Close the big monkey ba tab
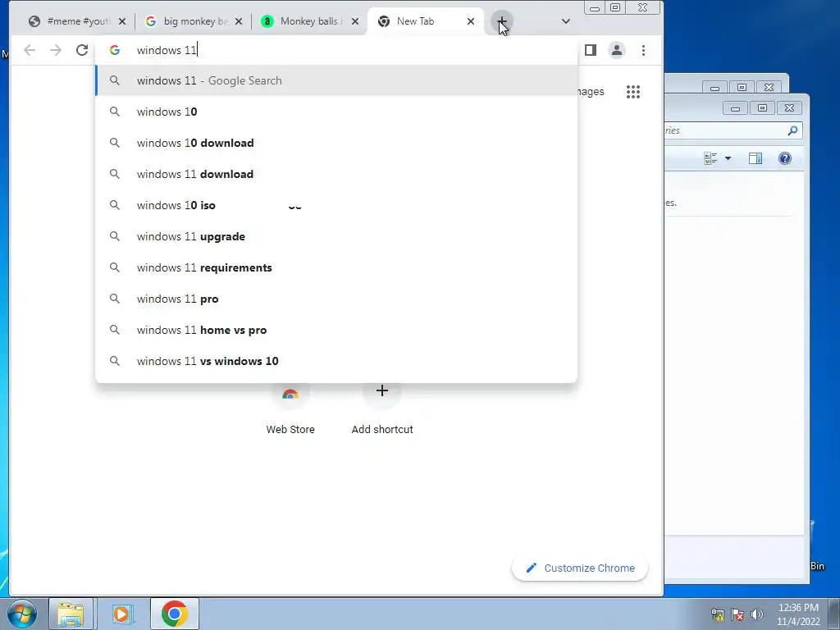 pos(239,21)
